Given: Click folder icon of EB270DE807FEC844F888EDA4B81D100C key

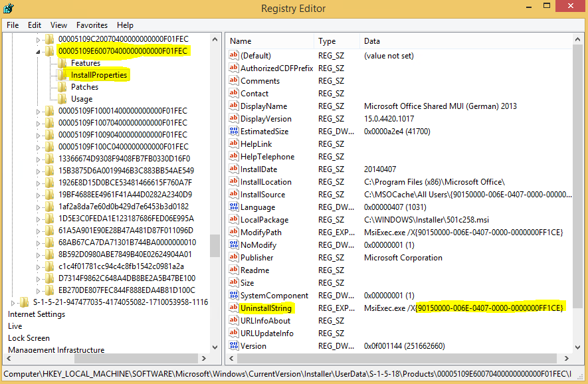Looking at the screenshot, I should coord(50,290).
